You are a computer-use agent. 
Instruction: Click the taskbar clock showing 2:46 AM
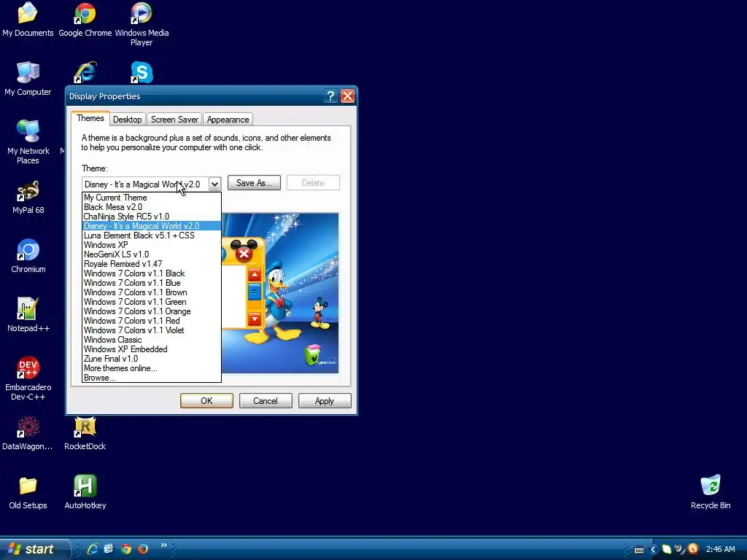(720, 550)
